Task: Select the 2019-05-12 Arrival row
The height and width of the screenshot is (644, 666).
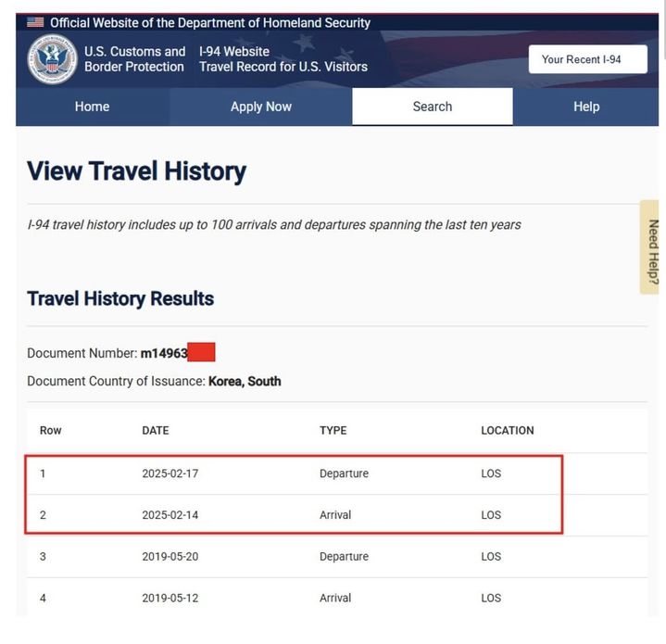Action: point(293,599)
